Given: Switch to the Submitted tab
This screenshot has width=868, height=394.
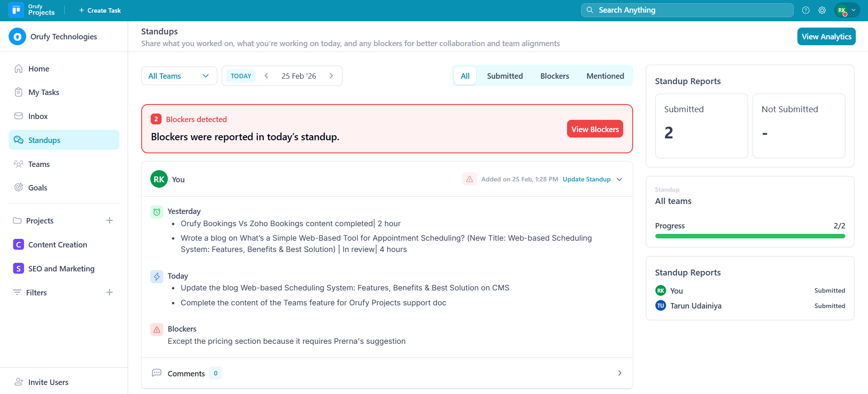Looking at the screenshot, I should pos(505,76).
